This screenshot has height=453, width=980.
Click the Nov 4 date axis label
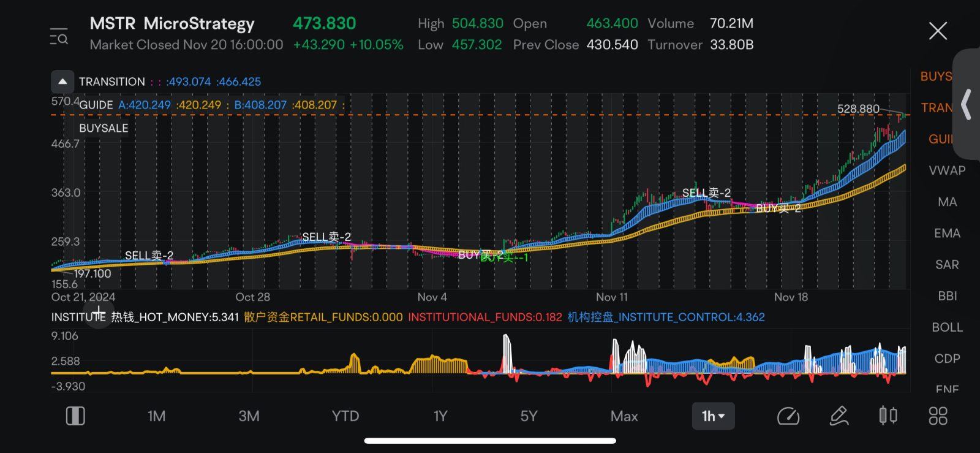pyautogui.click(x=432, y=297)
